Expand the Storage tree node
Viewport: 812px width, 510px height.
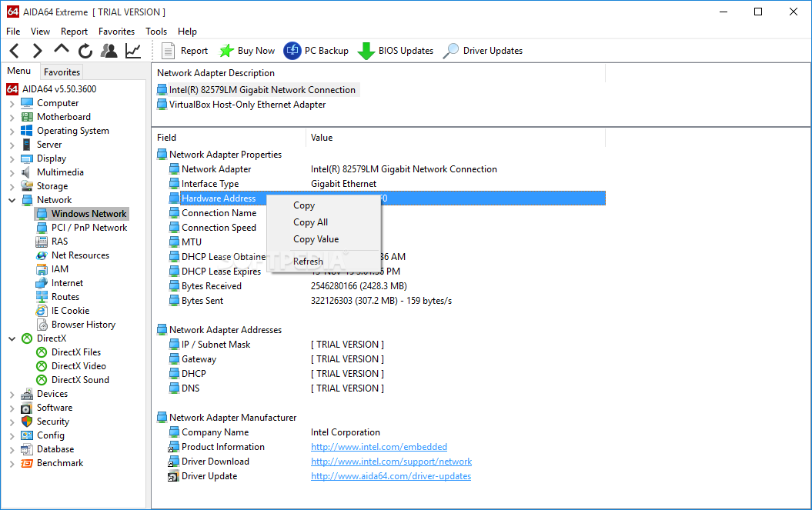pyautogui.click(x=12, y=186)
